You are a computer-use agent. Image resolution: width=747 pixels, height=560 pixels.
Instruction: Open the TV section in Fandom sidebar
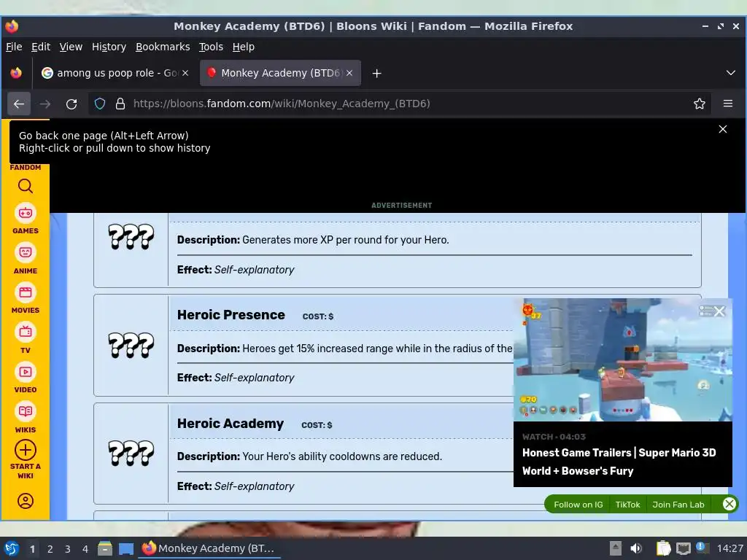point(26,338)
